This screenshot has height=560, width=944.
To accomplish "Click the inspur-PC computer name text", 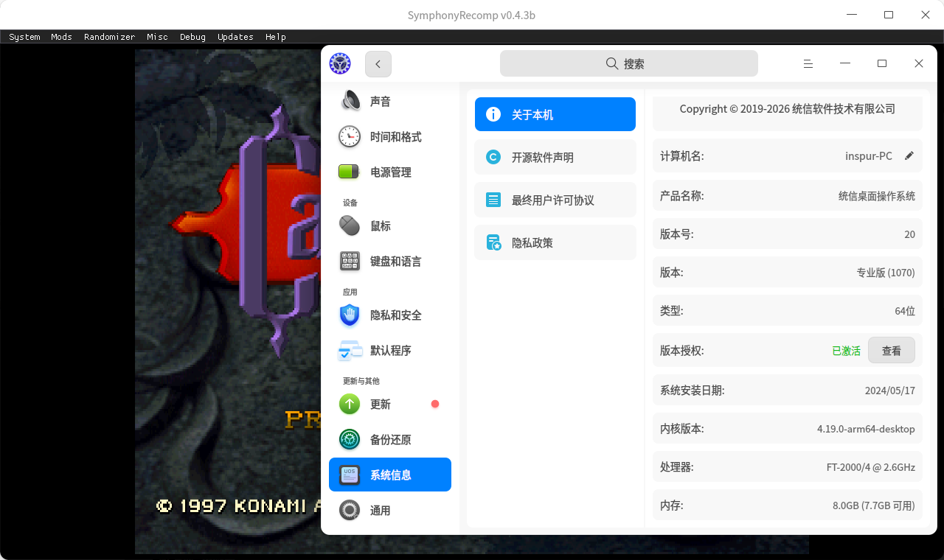I will click(x=869, y=156).
